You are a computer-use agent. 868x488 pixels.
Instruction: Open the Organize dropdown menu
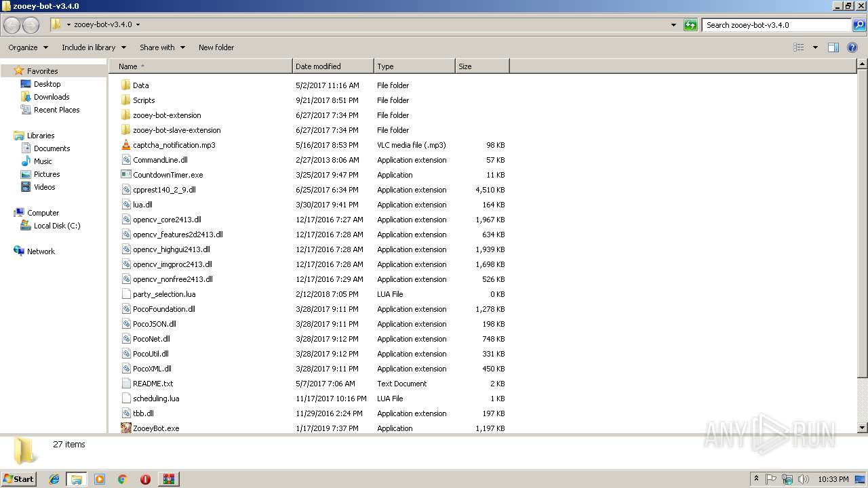point(28,47)
